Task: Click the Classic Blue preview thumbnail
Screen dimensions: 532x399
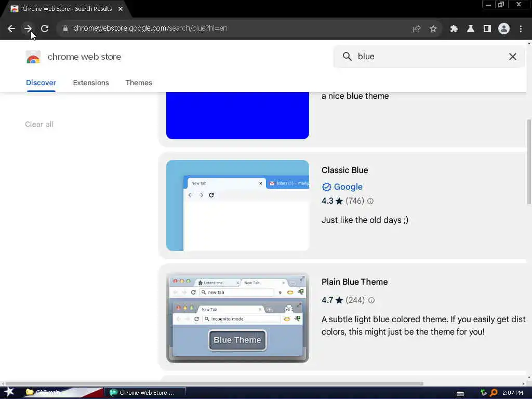Action: (x=237, y=205)
